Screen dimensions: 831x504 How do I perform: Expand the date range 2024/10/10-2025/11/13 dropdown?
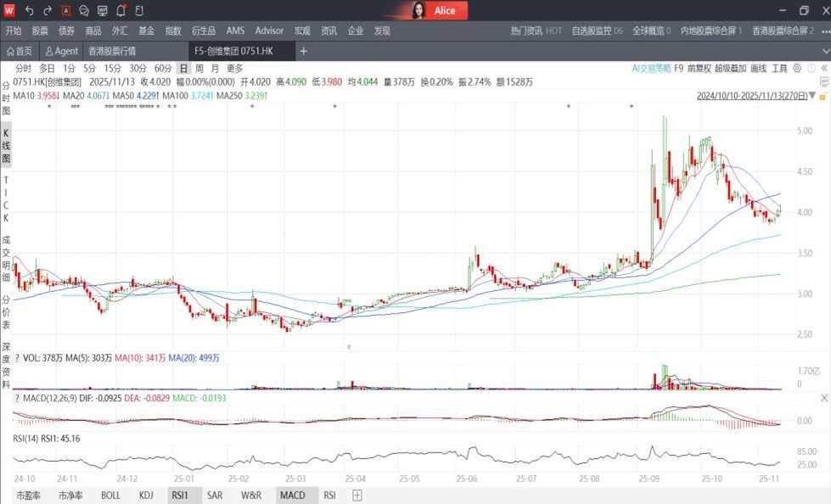tap(756, 96)
